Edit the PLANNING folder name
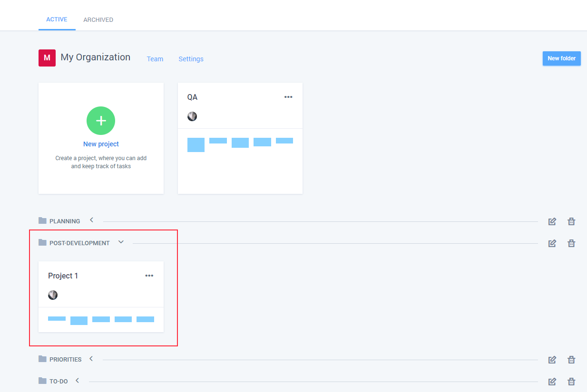This screenshot has height=392, width=587. pos(552,221)
